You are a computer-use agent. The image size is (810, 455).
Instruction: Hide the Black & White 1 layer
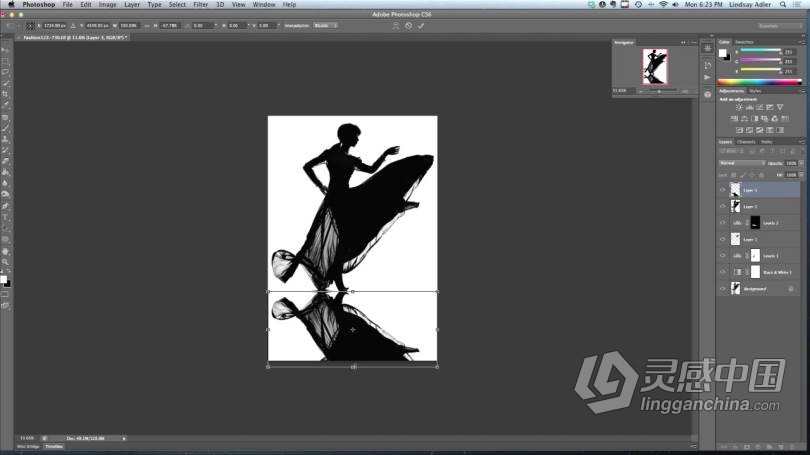(723, 272)
